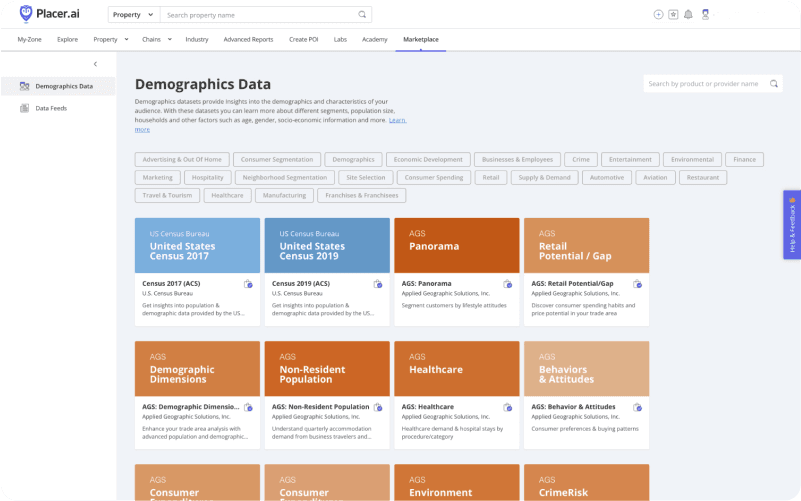Filter by Marketing tag
Screen dimensions: 801x501
(x=157, y=177)
